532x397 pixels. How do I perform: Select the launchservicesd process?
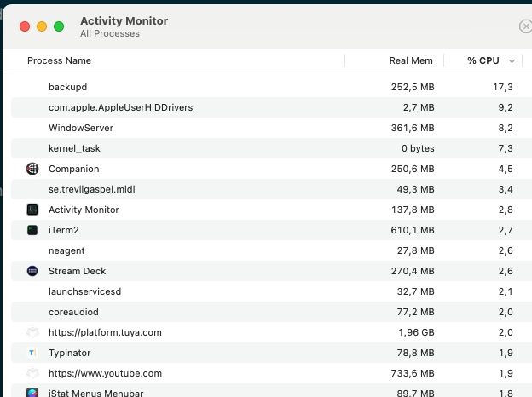(84, 291)
